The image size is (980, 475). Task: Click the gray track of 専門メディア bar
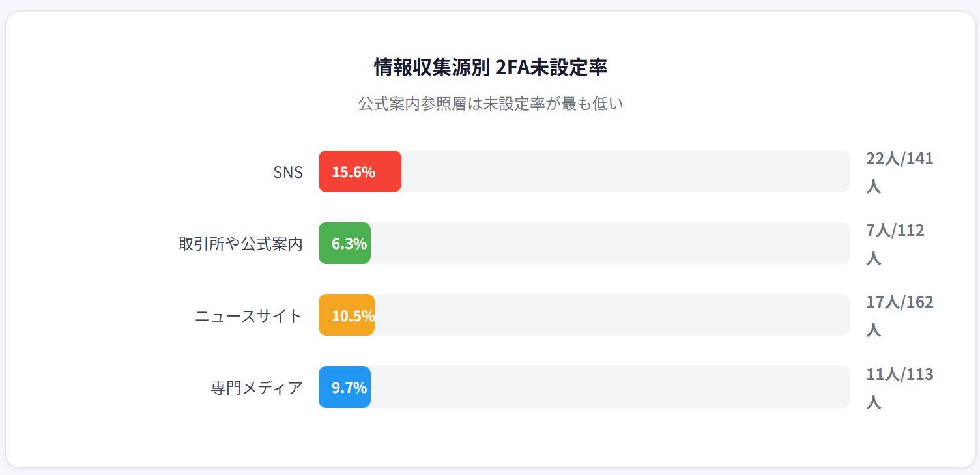[x=610, y=387]
